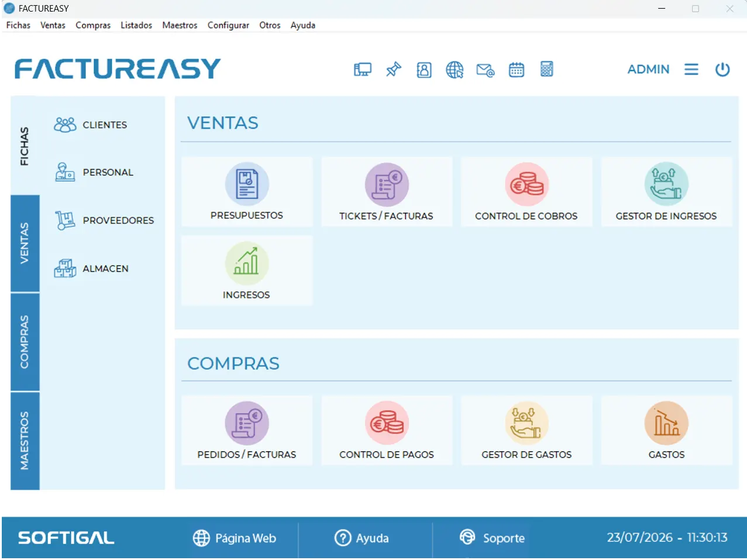Screen dimensions: 747x560
Task: Open the Gastos chart tile
Action: click(x=666, y=430)
